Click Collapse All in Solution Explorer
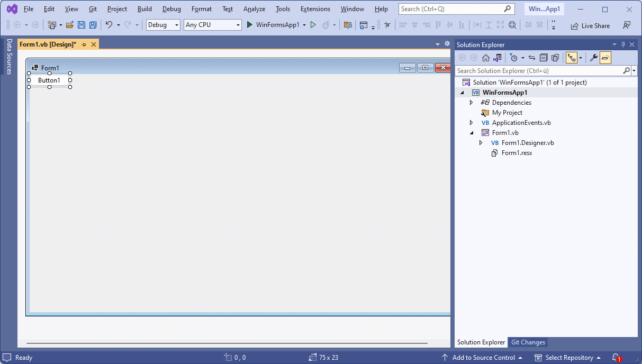This screenshot has height=364, width=642. (x=544, y=58)
